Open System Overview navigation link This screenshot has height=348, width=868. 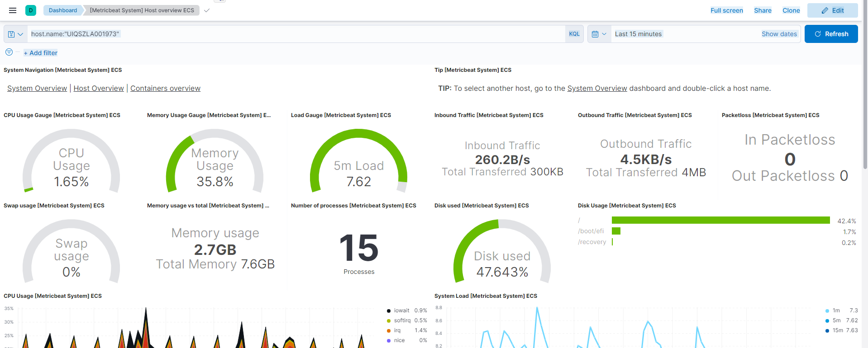37,88
